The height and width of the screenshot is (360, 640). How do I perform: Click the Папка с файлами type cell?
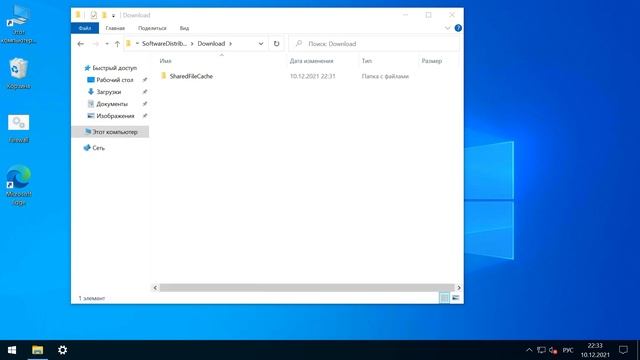(x=385, y=76)
